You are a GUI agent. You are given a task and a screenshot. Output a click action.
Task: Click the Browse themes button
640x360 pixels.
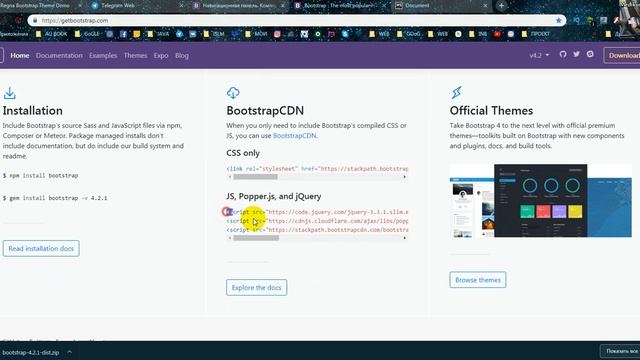click(x=478, y=280)
